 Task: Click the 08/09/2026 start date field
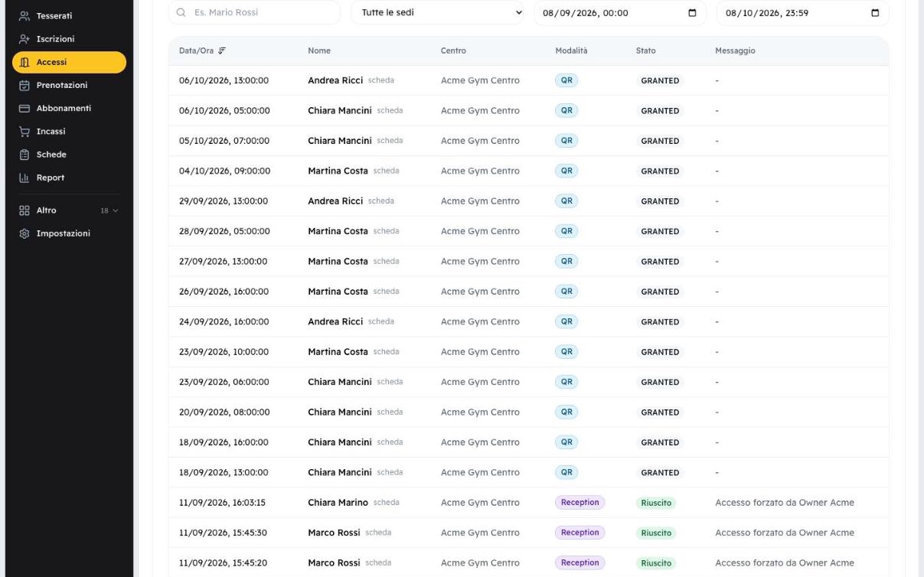(621, 13)
